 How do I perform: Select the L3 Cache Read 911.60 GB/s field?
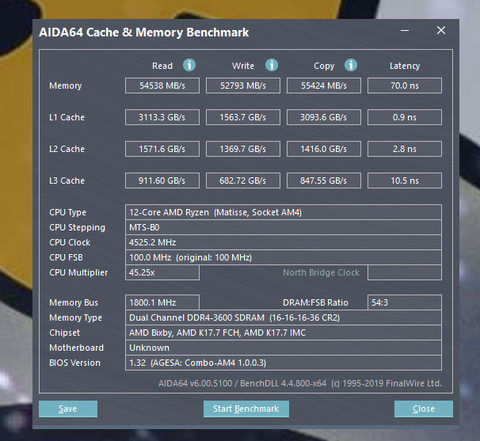coord(162,181)
